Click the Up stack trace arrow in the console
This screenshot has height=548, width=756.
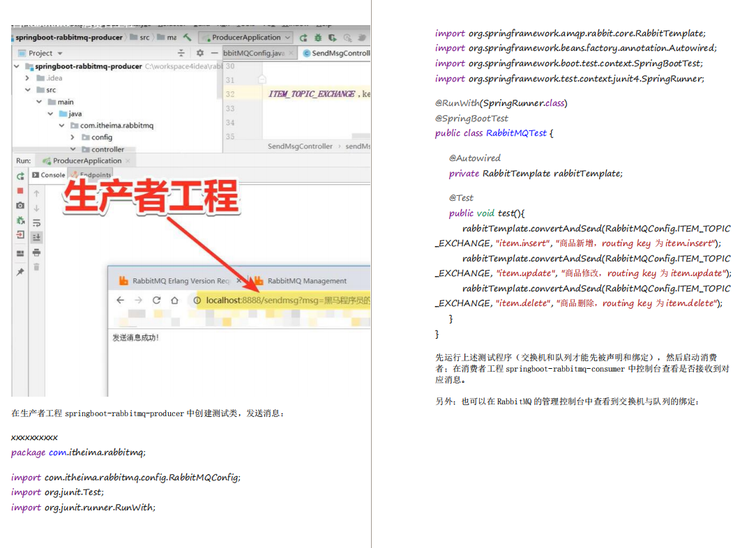click(37, 193)
